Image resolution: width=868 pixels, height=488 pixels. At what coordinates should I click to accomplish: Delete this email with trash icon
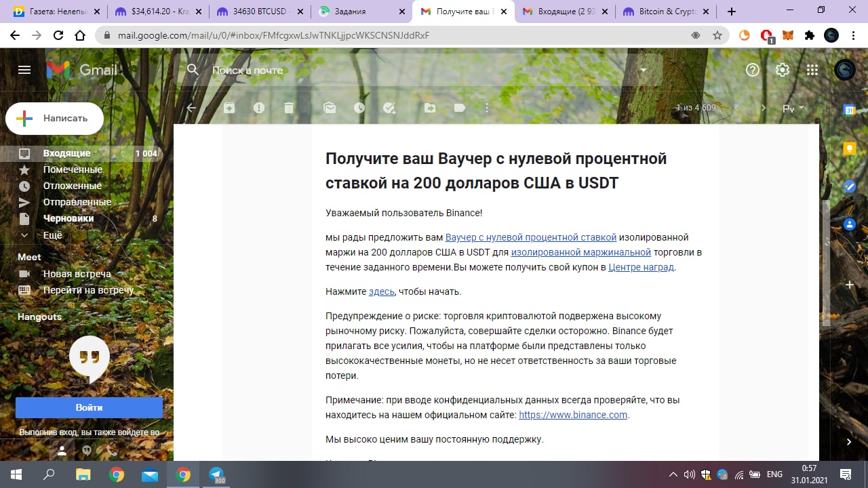point(289,108)
